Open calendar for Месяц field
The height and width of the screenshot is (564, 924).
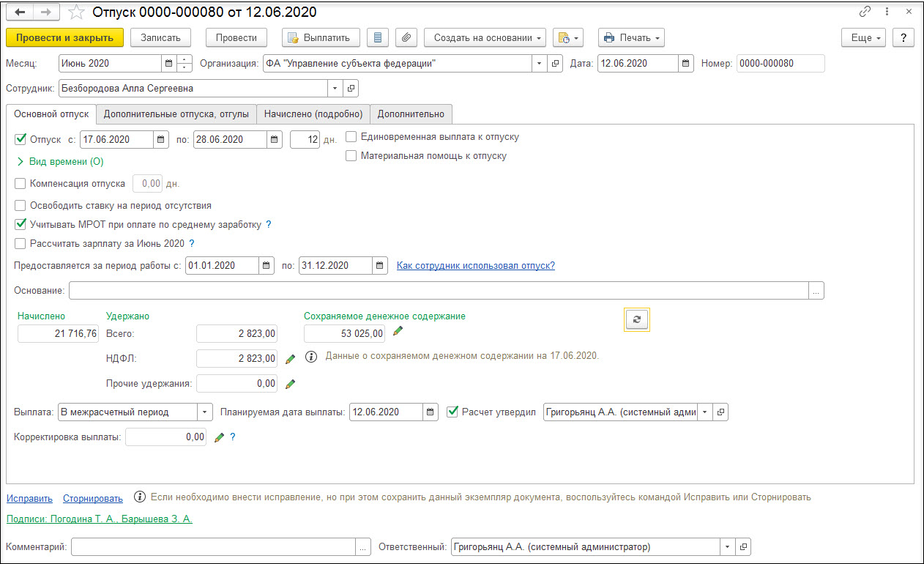[169, 64]
